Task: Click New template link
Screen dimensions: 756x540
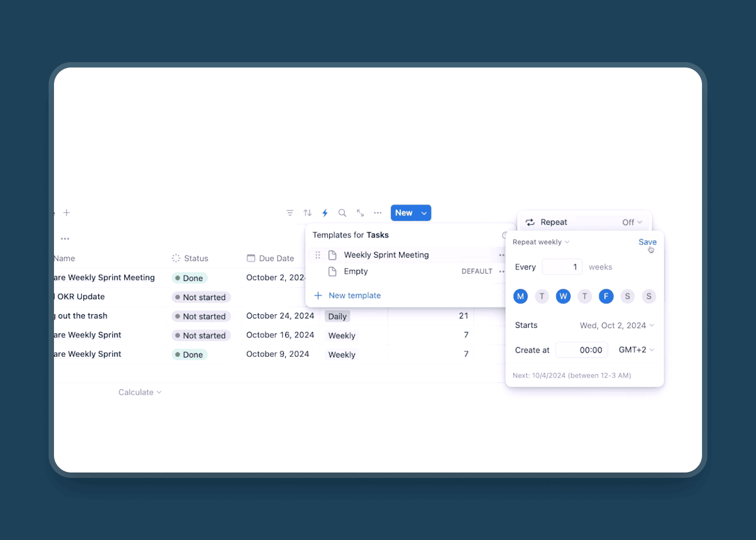Action: [x=354, y=295]
